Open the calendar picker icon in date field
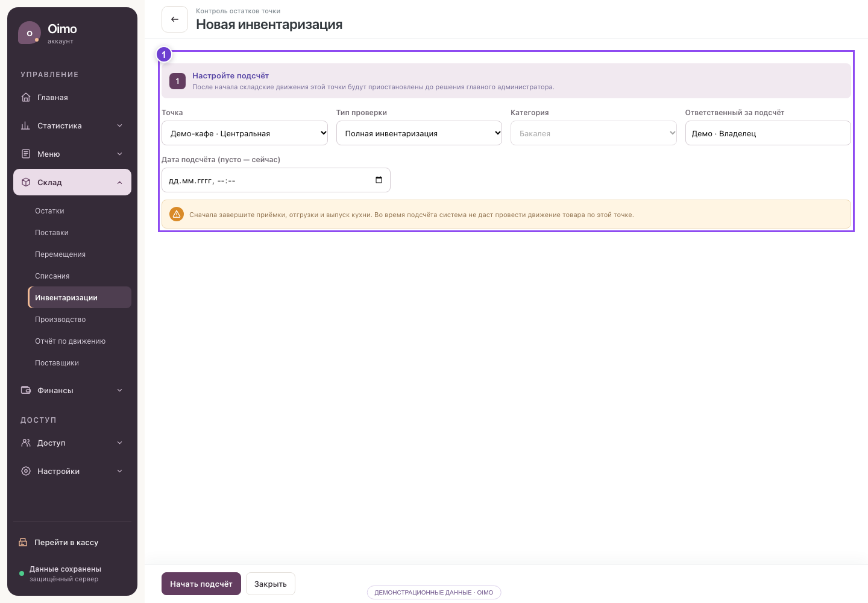The width and height of the screenshot is (868, 603). [379, 180]
